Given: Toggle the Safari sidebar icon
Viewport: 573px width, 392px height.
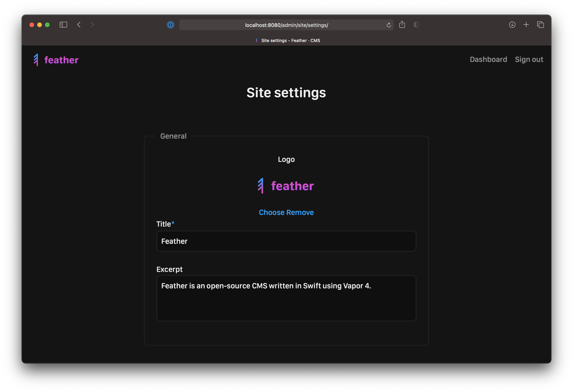Looking at the screenshot, I should pyautogui.click(x=63, y=25).
